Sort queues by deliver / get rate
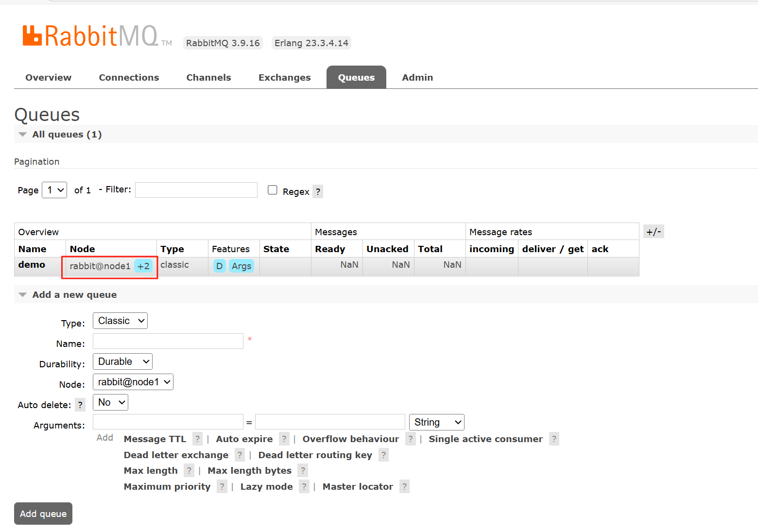758x532 pixels. pos(553,249)
